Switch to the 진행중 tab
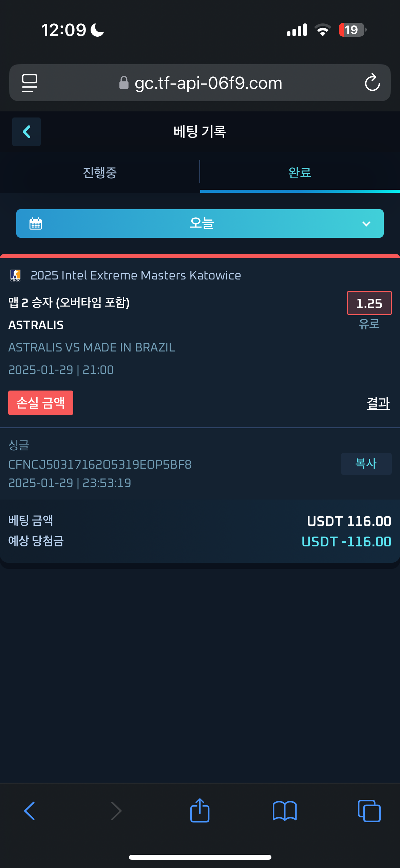Screen dimensions: 400x868 pos(100,173)
